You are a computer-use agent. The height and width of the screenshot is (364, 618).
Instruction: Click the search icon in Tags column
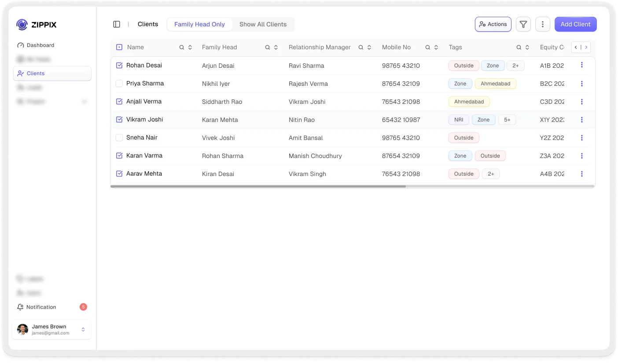coord(519,47)
